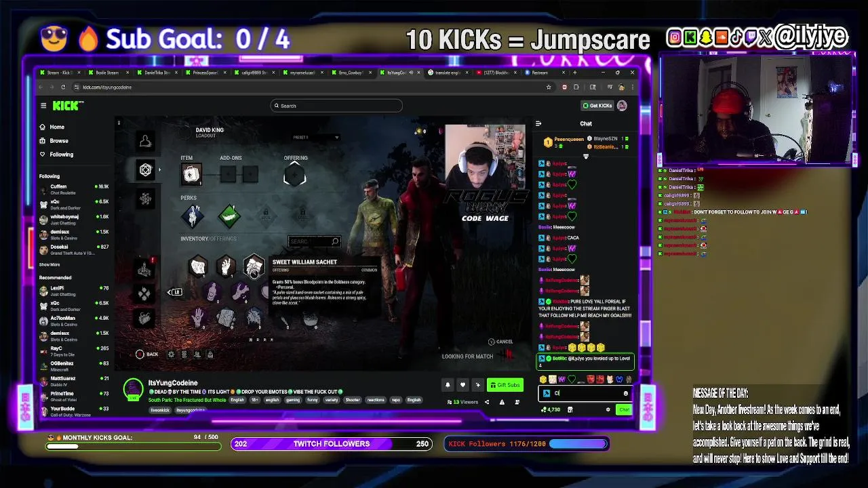Select the loadout icon in game sidebar

click(x=145, y=170)
